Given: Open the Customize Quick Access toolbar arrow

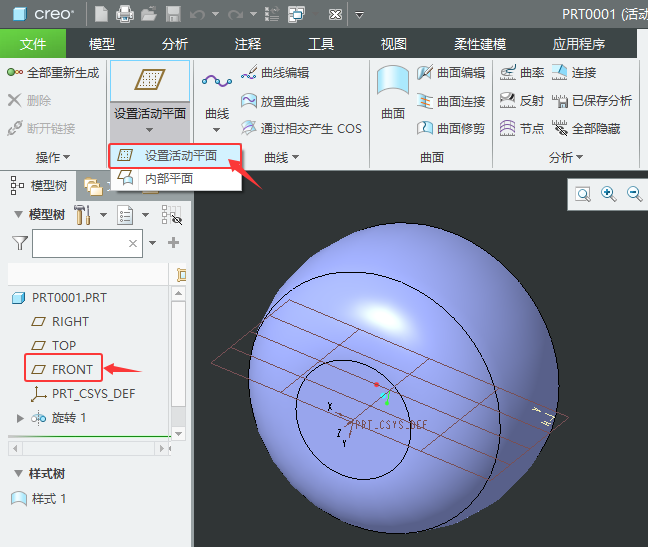Looking at the screenshot, I should (360, 15).
